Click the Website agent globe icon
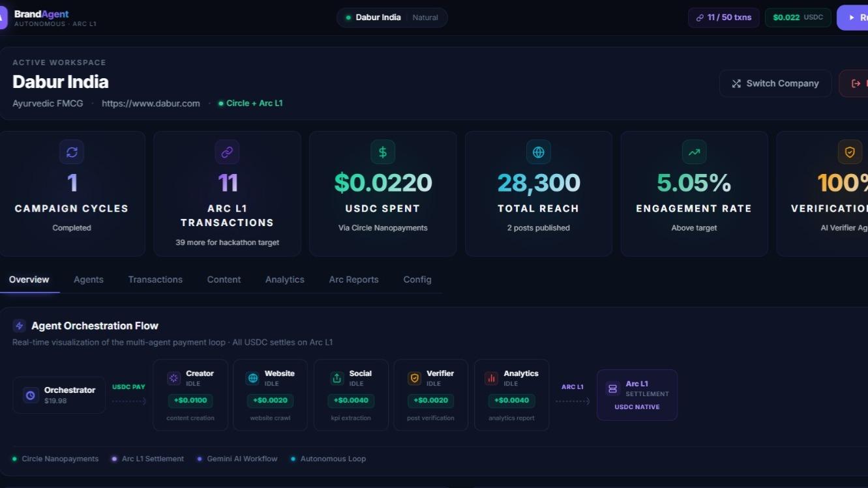This screenshot has height=488, width=868. [252, 378]
